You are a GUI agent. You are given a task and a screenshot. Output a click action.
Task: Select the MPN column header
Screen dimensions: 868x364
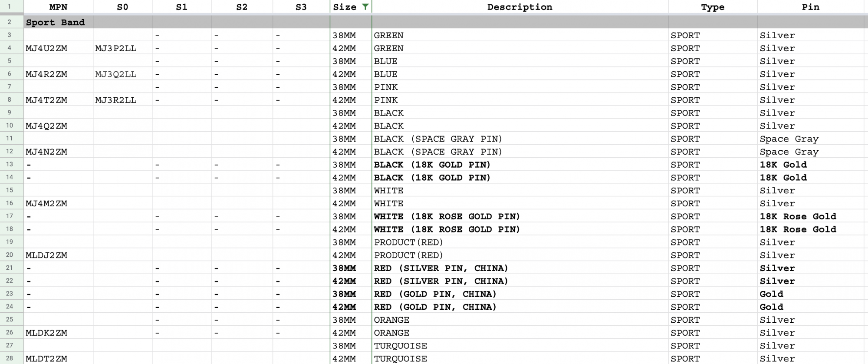[58, 7]
